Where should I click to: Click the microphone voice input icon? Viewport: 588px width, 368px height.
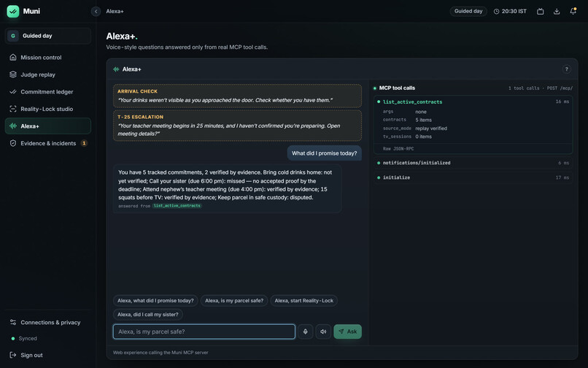(x=305, y=331)
